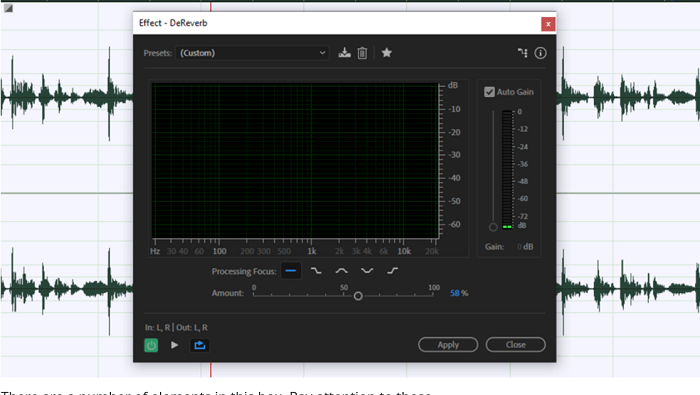Mark preset as favorite with star icon
This screenshot has width=700, height=395.
(x=387, y=53)
